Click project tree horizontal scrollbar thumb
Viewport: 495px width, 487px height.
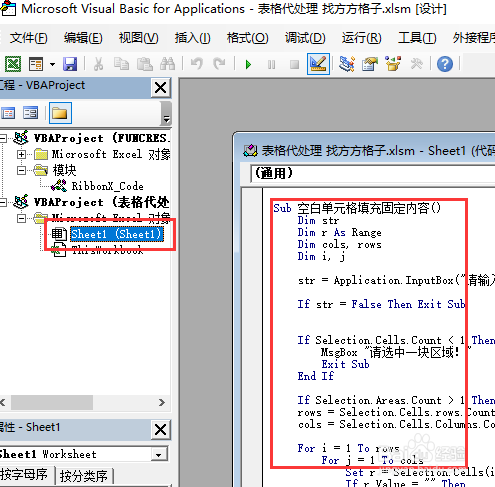(x=52, y=402)
